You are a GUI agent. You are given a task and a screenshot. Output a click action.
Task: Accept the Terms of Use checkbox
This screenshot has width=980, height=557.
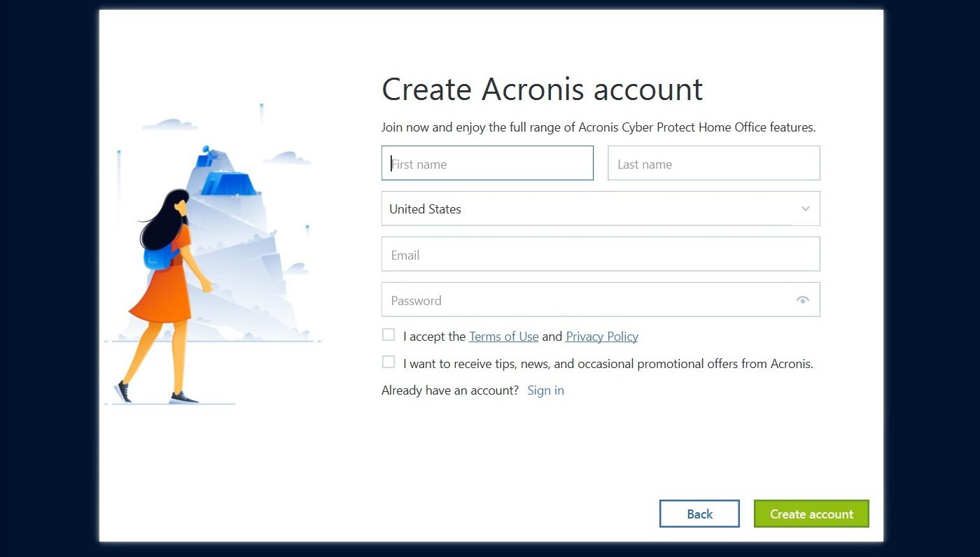tap(388, 335)
